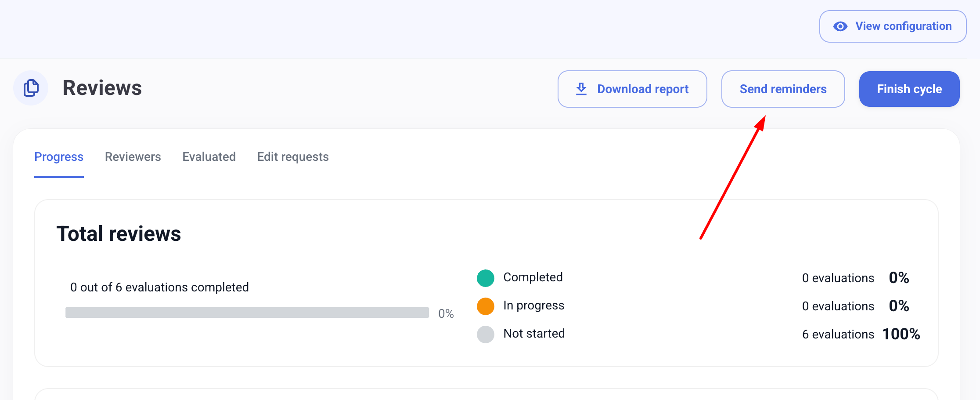
Task: Click the download arrow icon
Action: coord(581,89)
